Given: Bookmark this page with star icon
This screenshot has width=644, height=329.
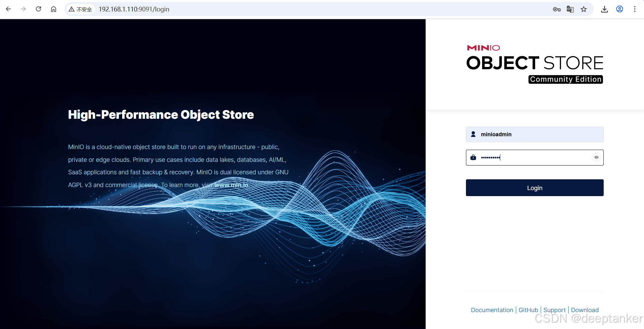Looking at the screenshot, I should (x=584, y=9).
